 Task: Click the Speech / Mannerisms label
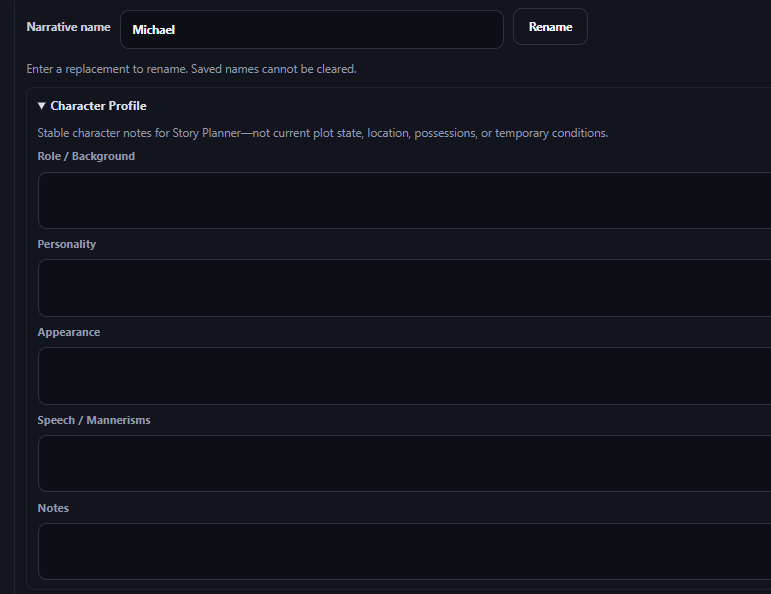pos(94,420)
